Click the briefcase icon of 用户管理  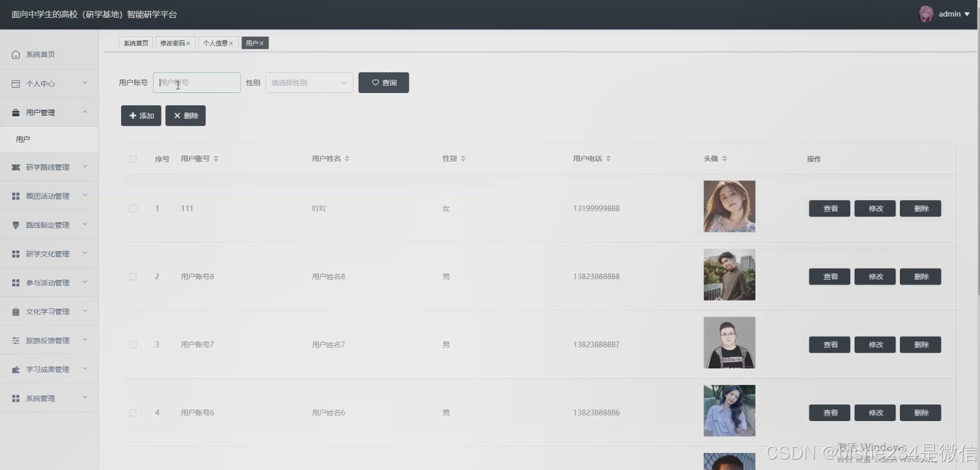point(16,113)
